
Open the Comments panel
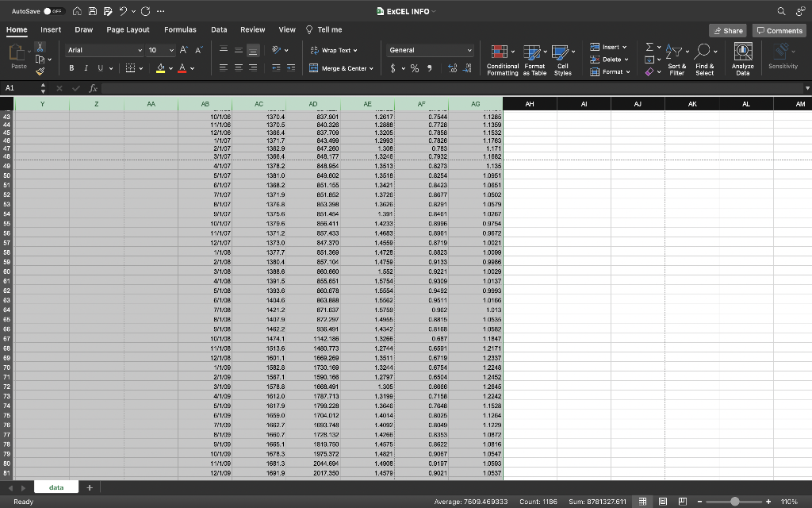click(778, 29)
